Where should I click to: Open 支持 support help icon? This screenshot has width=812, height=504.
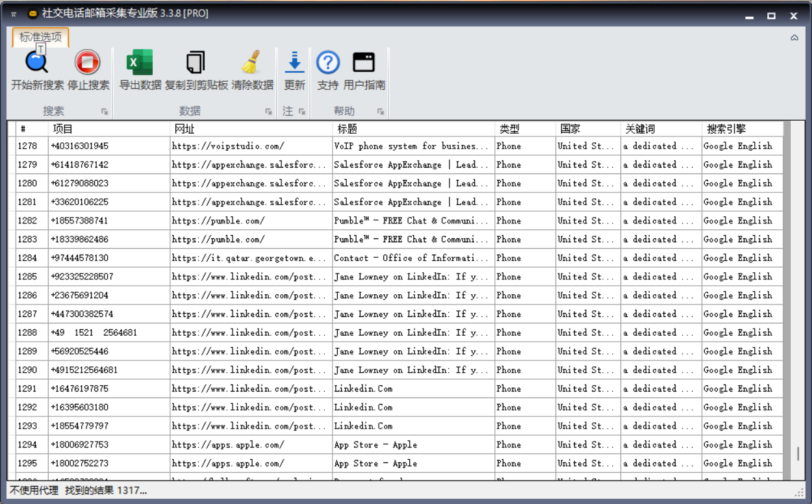(x=328, y=70)
